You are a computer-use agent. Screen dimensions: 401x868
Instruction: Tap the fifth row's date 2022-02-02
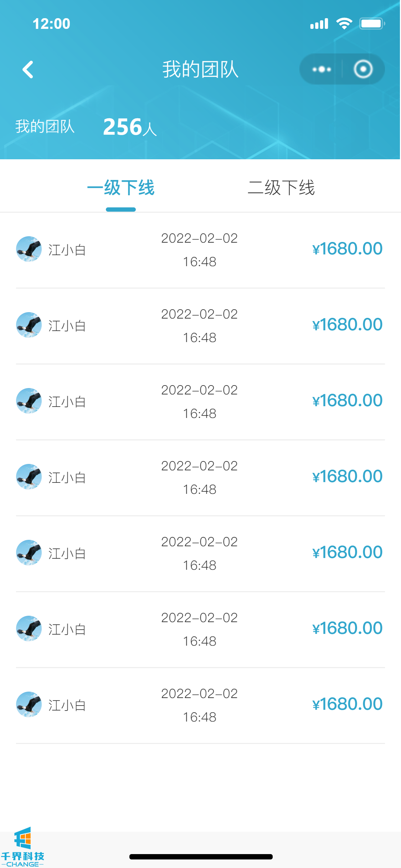coord(199,542)
